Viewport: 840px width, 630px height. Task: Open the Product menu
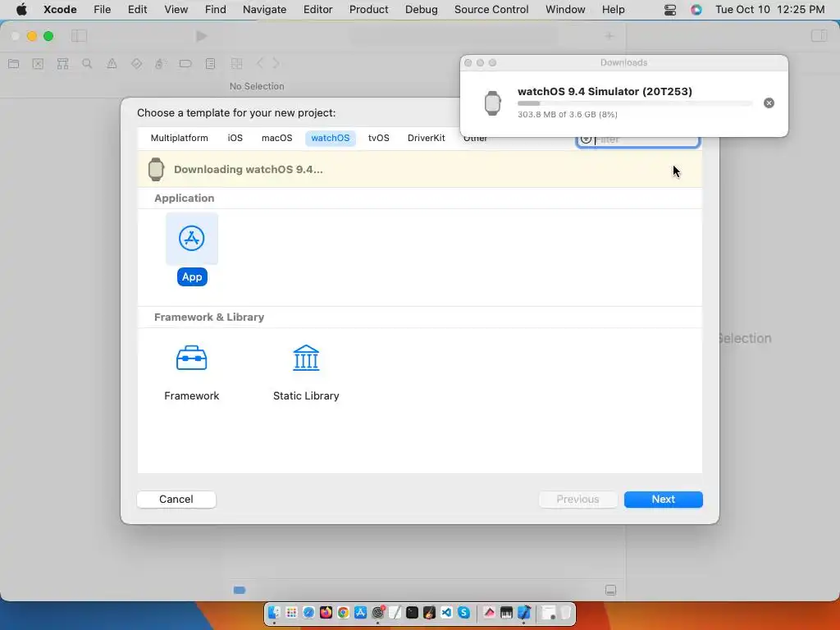368,10
